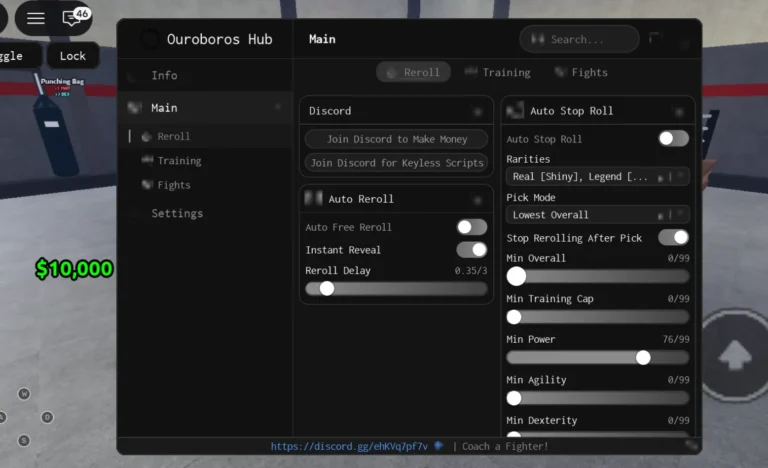This screenshot has height=468, width=768.
Task: Open the Rarities dropdown
Action: (598, 176)
